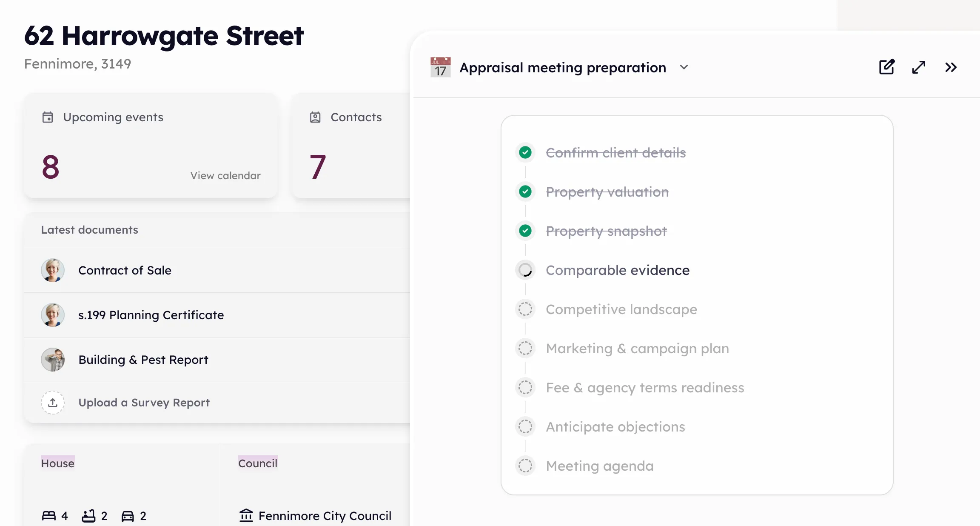The height and width of the screenshot is (526, 980).
Task: Click the struck-through Property valuation text
Action: pyautogui.click(x=607, y=192)
